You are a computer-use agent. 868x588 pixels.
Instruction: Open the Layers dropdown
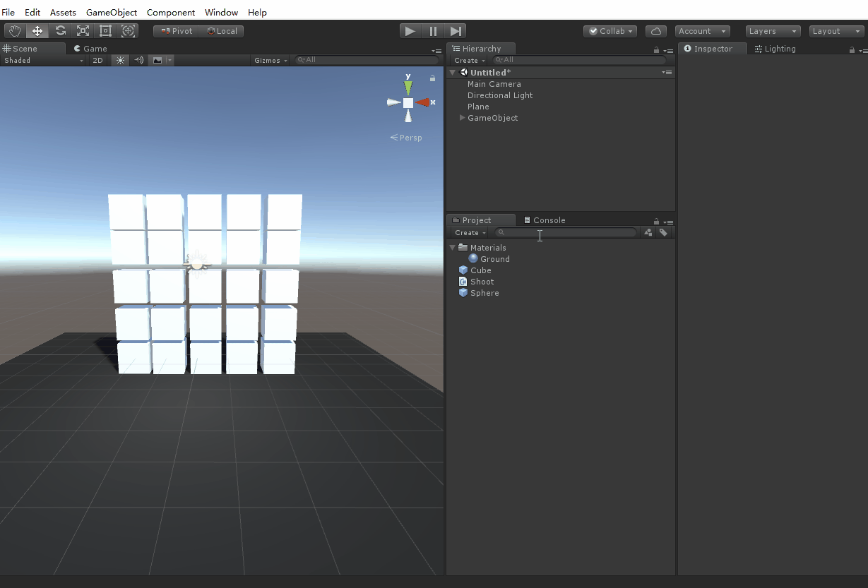point(773,31)
